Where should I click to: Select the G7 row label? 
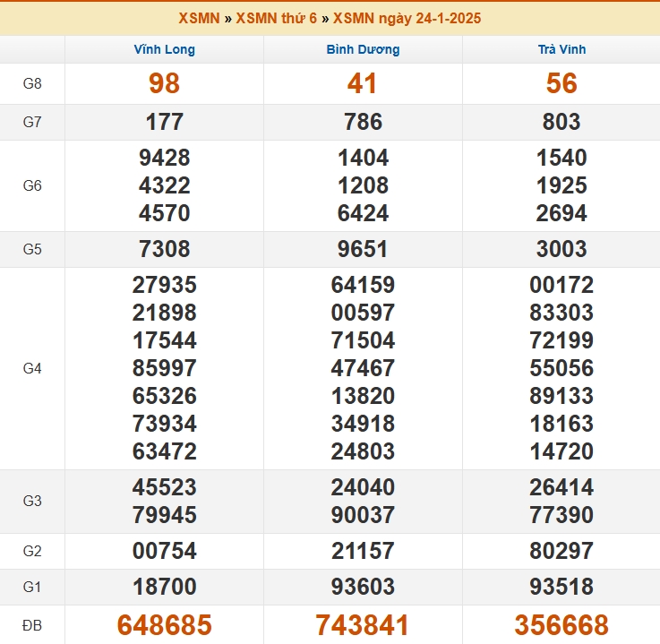(32, 122)
